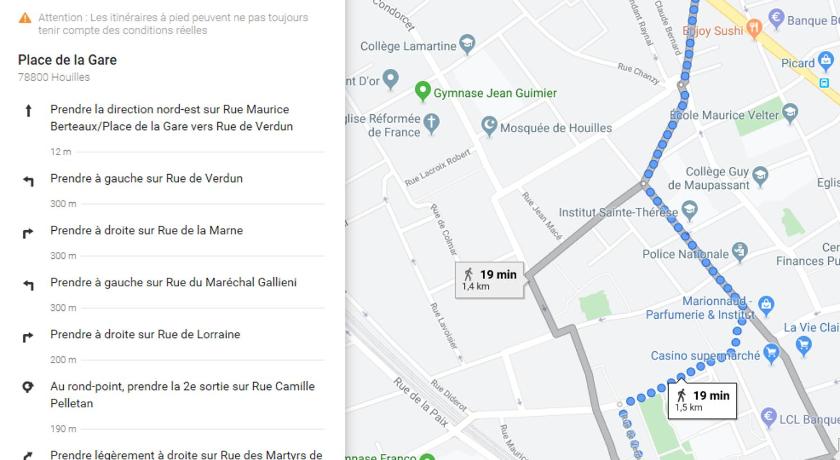
Task: Click the Place de la Gare starting point
Action: point(68,60)
